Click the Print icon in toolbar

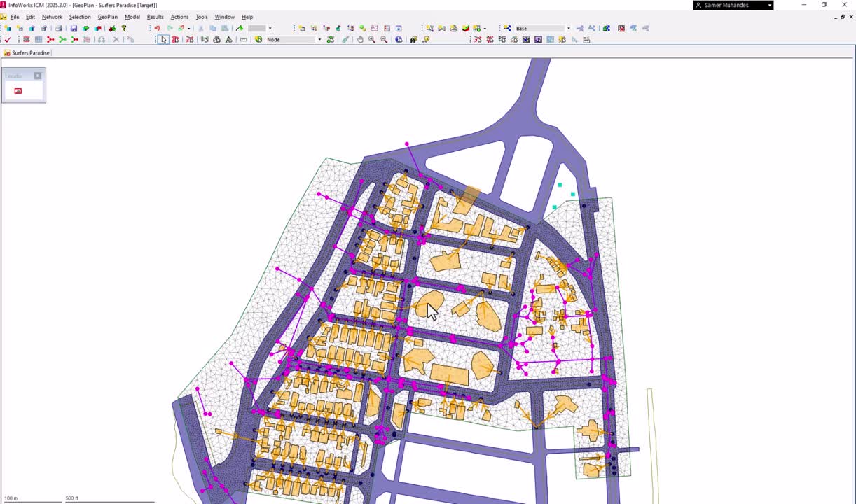(x=58, y=29)
